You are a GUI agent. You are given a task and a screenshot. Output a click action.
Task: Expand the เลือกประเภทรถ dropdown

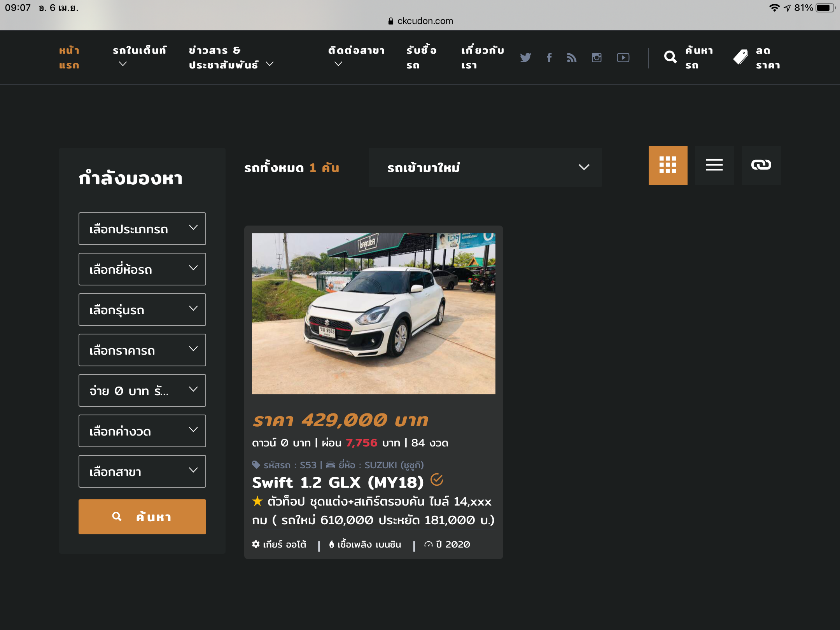[142, 229]
